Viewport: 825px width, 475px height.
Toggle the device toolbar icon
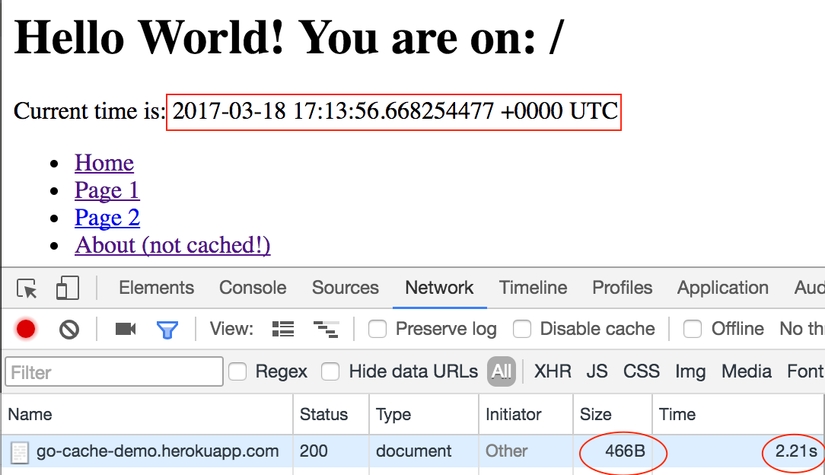pyautogui.click(x=67, y=289)
